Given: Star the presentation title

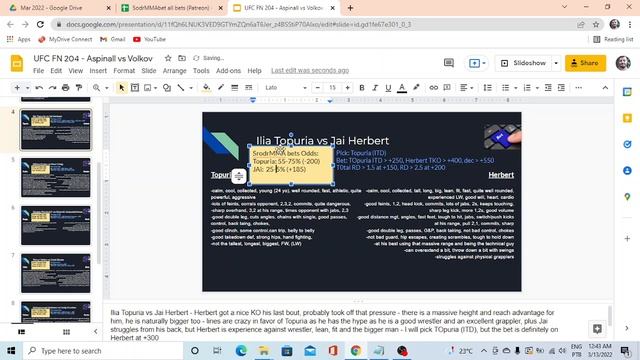Looking at the screenshot, I should tap(168, 58).
